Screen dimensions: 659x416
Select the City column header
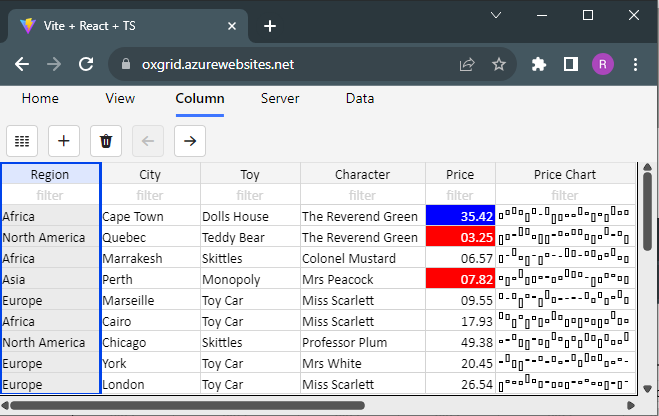[150, 174]
